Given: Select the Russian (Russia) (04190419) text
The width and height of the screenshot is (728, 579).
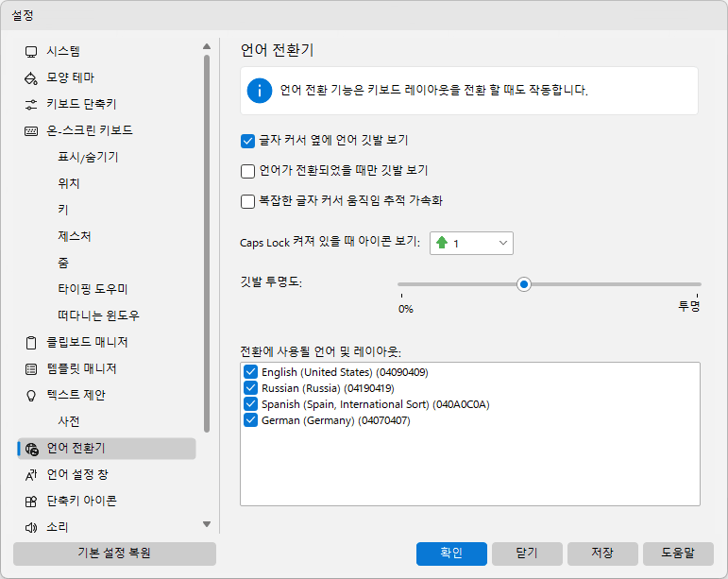Looking at the screenshot, I should [x=328, y=388].
